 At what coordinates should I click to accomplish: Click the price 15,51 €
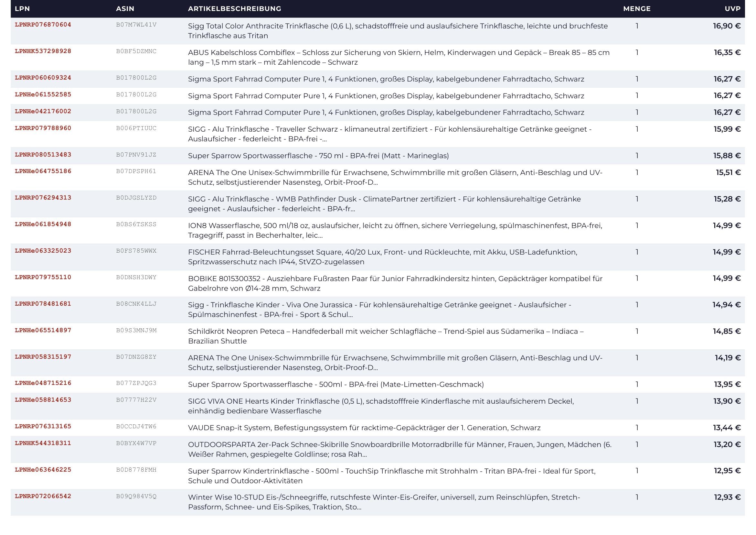click(728, 172)
